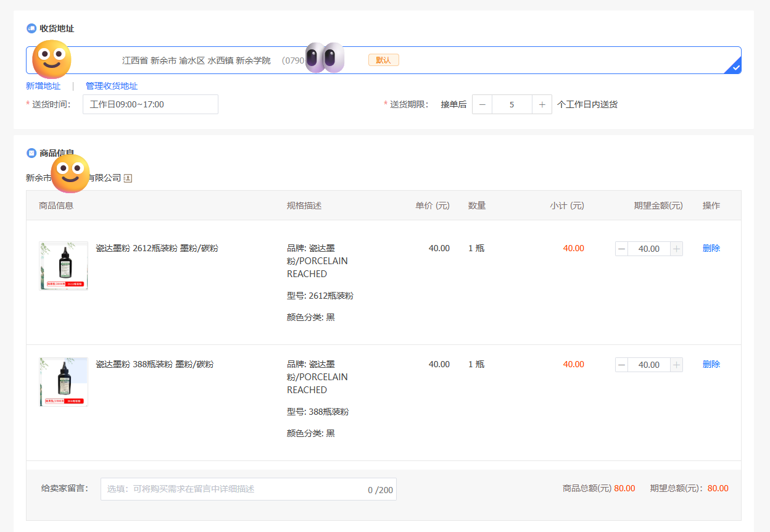This screenshot has width=770, height=532.
Task: Open 管理收货地址 link
Action: click(112, 86)
